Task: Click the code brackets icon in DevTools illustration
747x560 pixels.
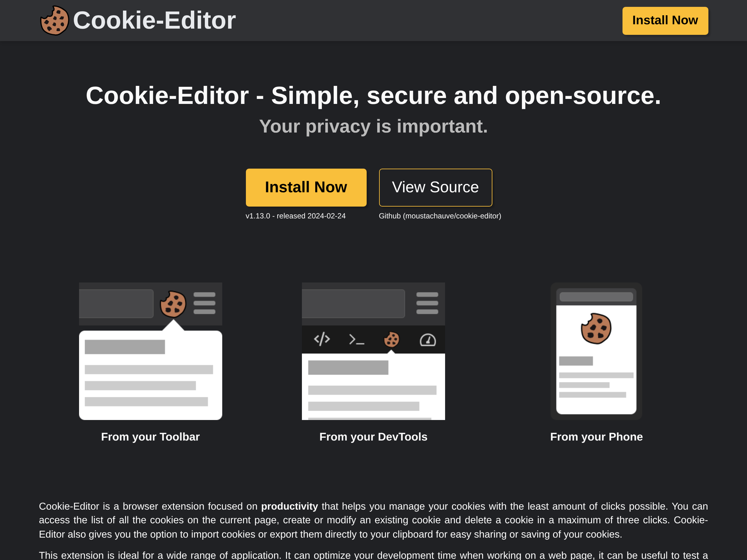Action: tap(322, 339)
